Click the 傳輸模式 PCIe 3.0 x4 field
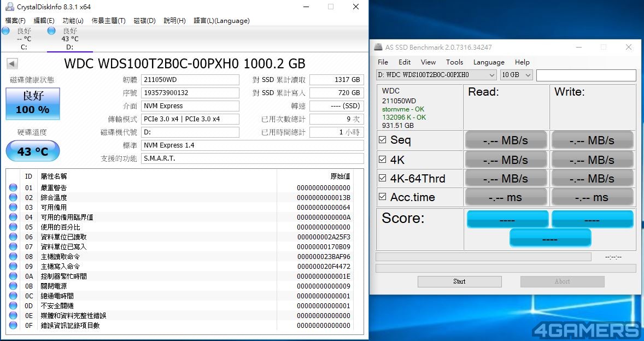Screen dimensions: 644x341 (190, 119)
